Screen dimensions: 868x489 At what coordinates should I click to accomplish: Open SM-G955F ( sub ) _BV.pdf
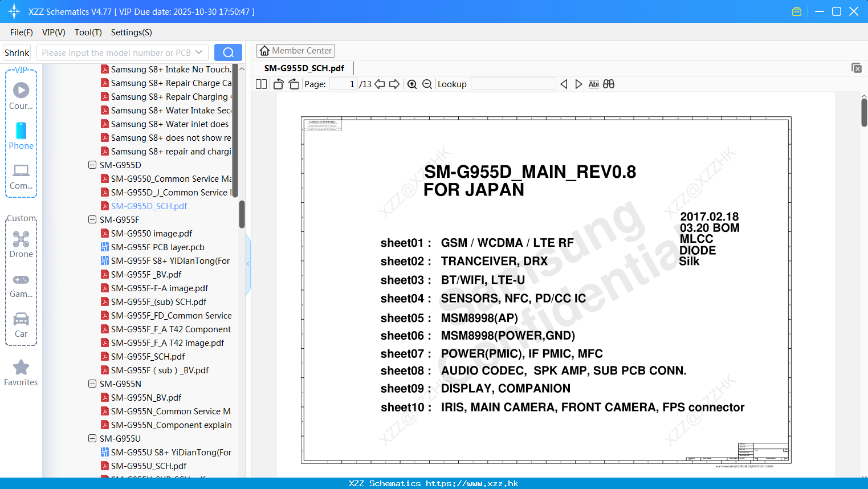[160, 370]
